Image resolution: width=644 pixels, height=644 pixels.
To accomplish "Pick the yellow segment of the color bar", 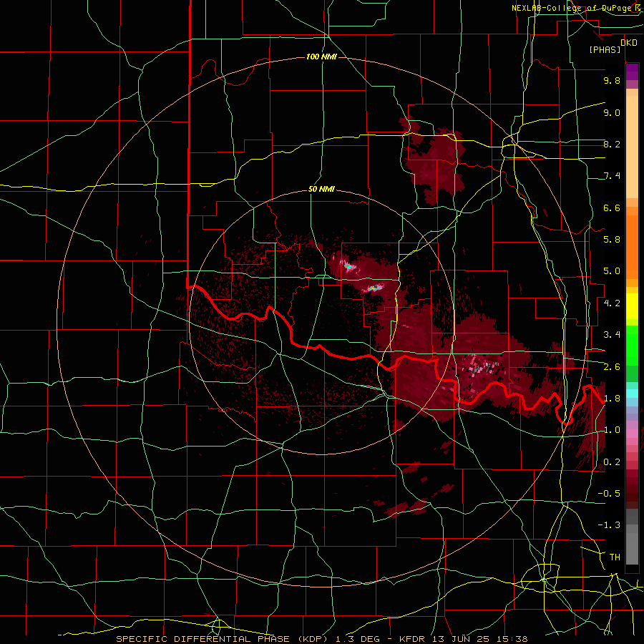I will [632, 306].
